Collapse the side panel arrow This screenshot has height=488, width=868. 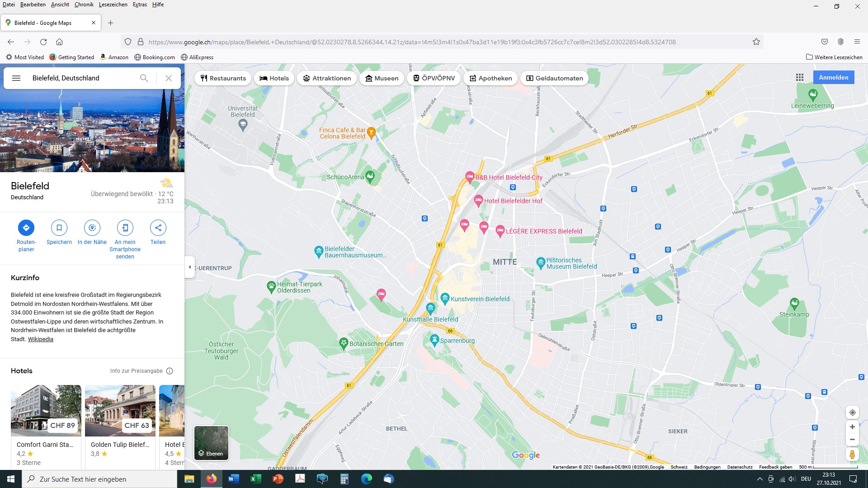click(190, 267)
